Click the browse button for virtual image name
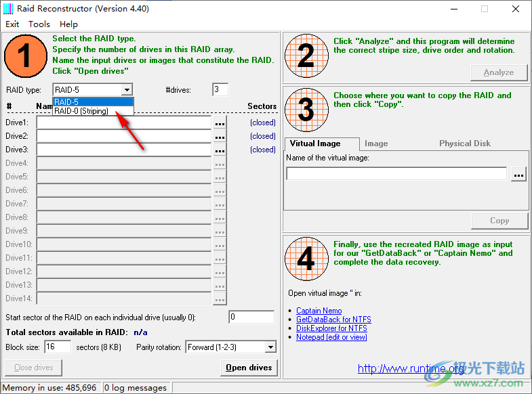 [x=518, y=174]
